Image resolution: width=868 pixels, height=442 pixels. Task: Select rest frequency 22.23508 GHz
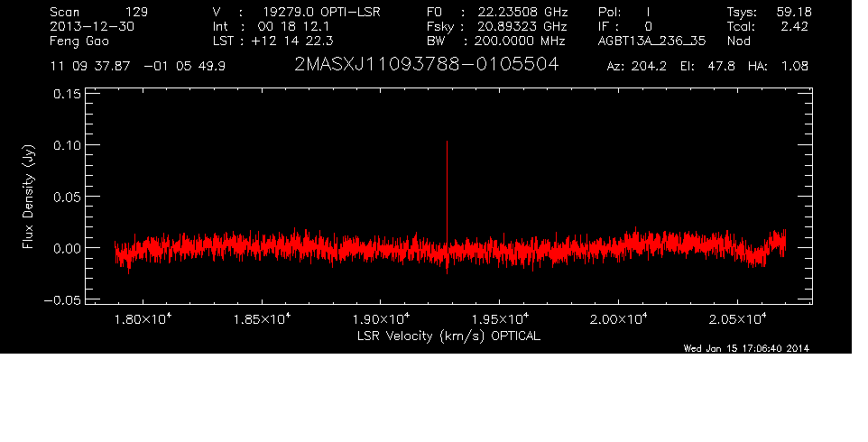point(522,12)
